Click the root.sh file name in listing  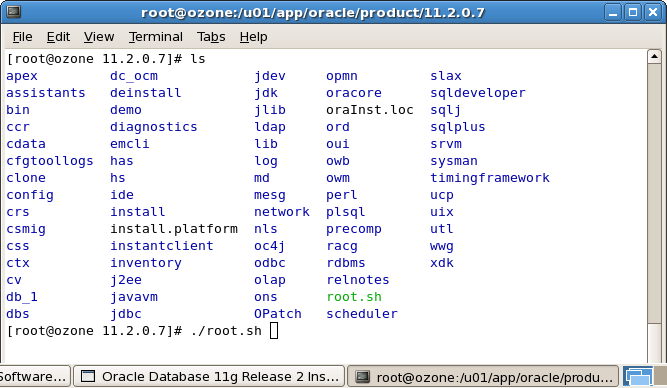354,297
